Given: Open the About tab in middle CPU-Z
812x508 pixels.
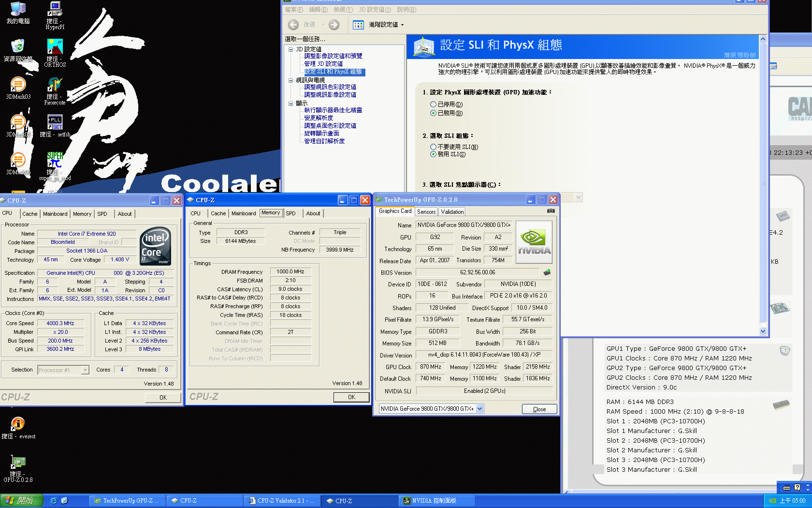Looking at the screenshot, I should coord(313,213).
